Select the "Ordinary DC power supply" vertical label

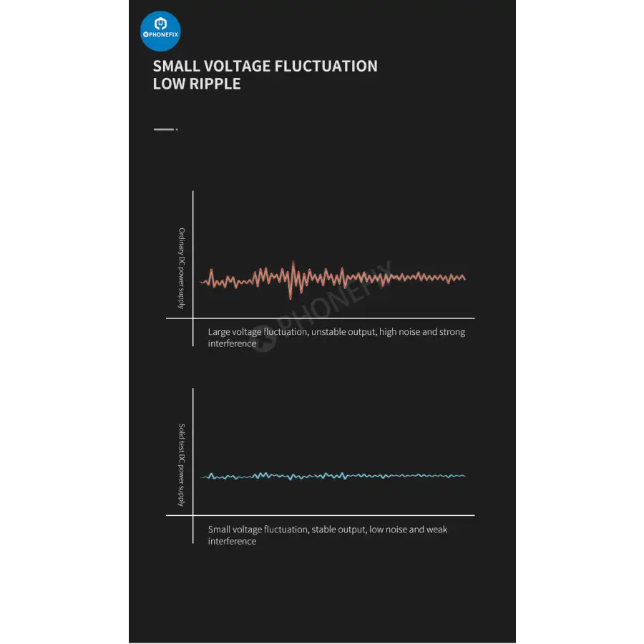click(182, 268)
